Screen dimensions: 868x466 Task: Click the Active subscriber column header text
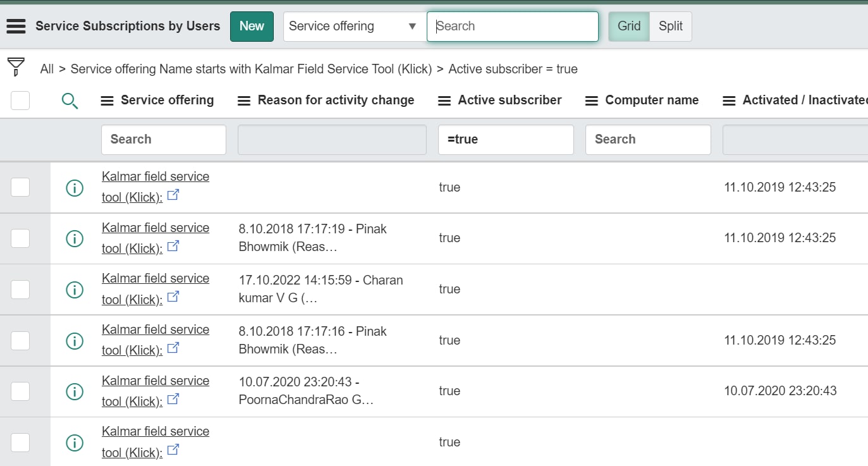click(x=510, y=100)
